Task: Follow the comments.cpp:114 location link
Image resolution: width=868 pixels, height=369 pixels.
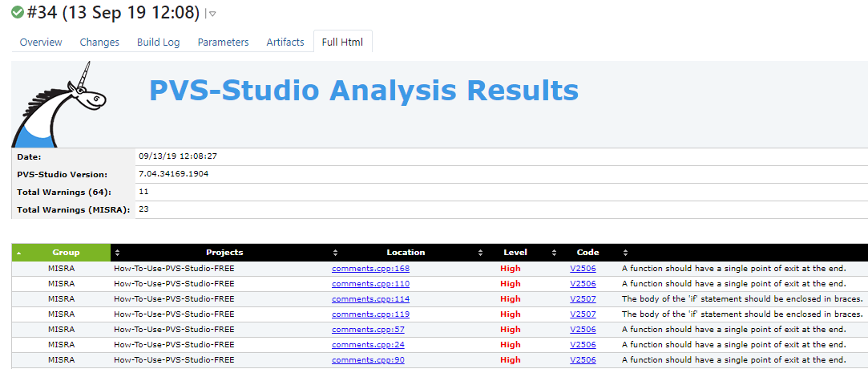Action: pos(370,299)
